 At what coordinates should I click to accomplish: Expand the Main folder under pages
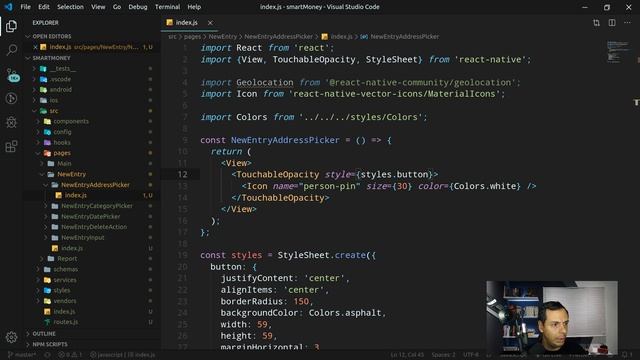tap(64, 163)
